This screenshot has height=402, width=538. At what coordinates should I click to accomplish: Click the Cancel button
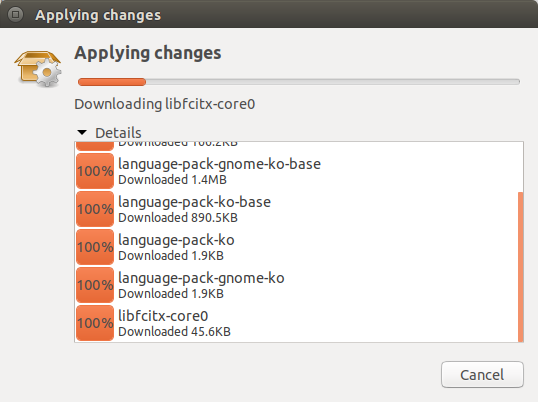tap(482, 375)
